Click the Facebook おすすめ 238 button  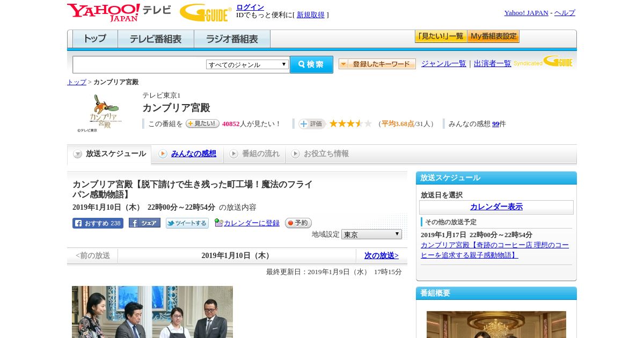coord(98,223)
